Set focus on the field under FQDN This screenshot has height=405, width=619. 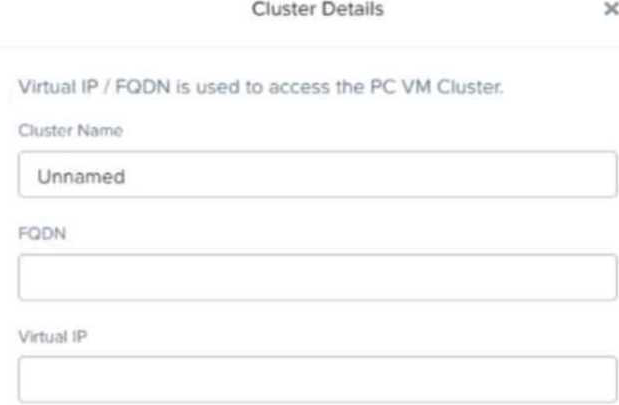coord(316,277)
